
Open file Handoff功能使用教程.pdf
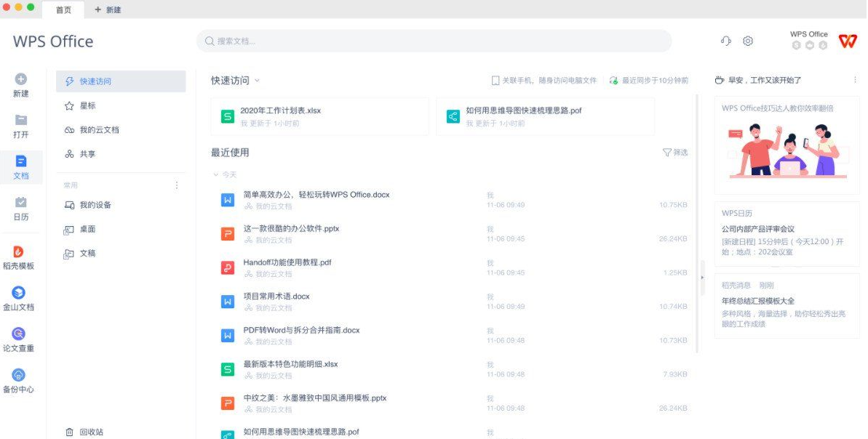point(287,262)
